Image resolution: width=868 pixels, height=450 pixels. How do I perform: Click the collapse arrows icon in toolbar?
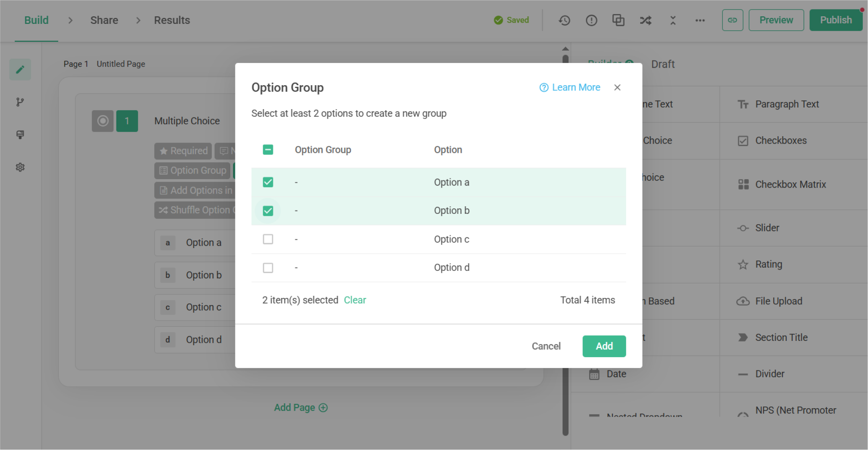pyautogui.click(x=673, y=20)
